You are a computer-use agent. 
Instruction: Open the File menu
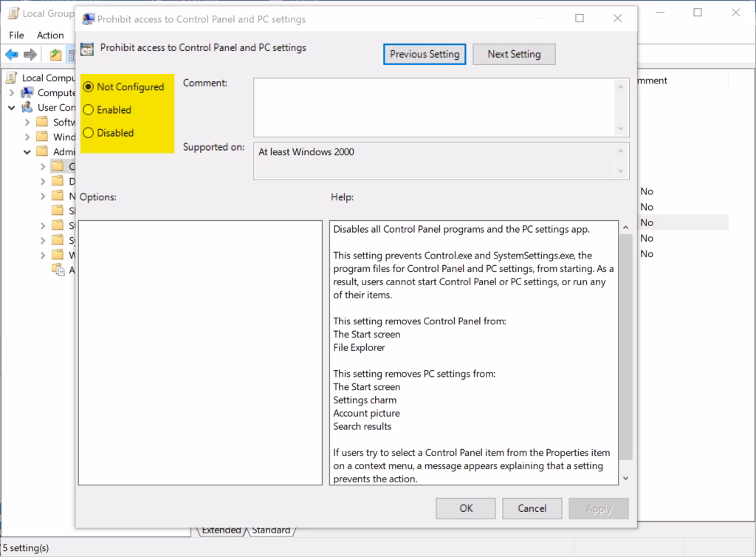[x=16, y=35]
